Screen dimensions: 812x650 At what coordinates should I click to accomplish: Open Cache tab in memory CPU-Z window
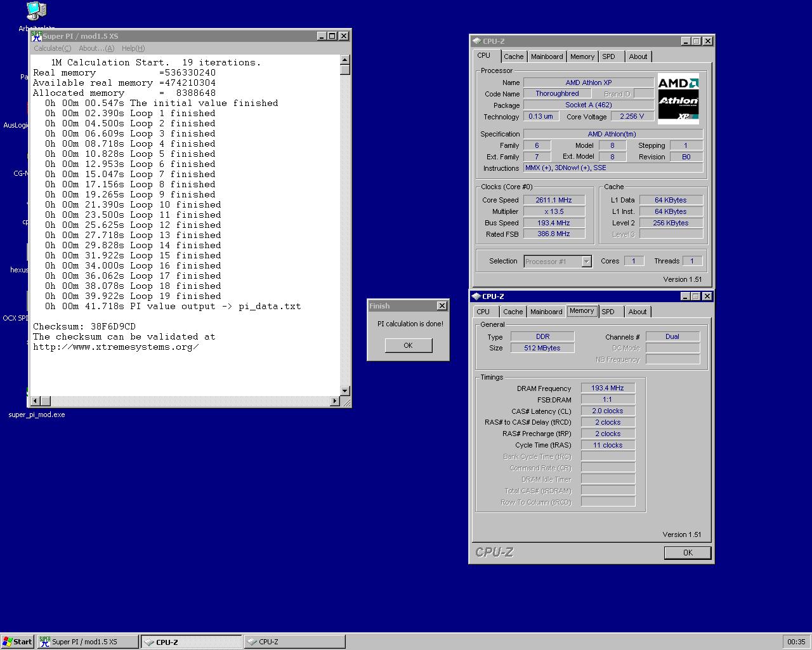[x=513, y=312]
